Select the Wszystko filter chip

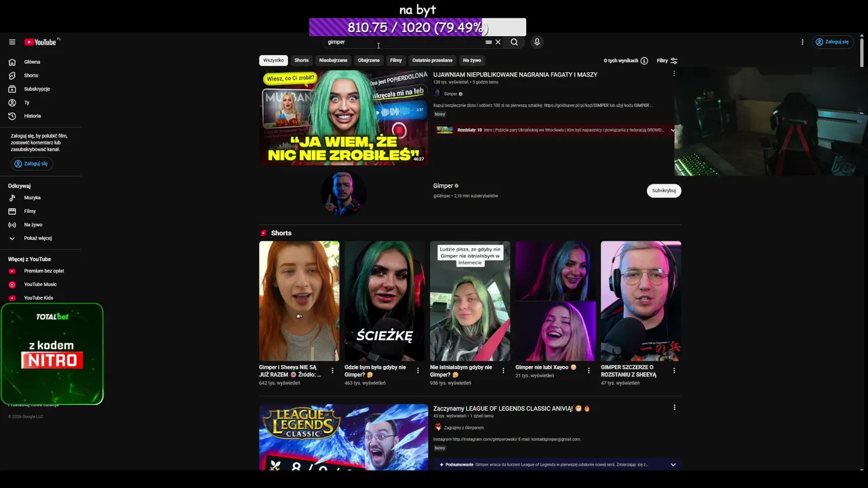273,60
